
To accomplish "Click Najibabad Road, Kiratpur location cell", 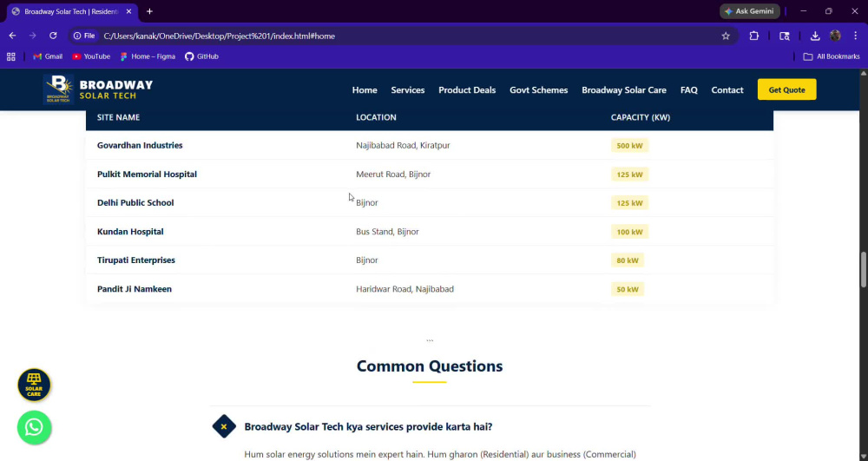I will (x=403, y=145).
